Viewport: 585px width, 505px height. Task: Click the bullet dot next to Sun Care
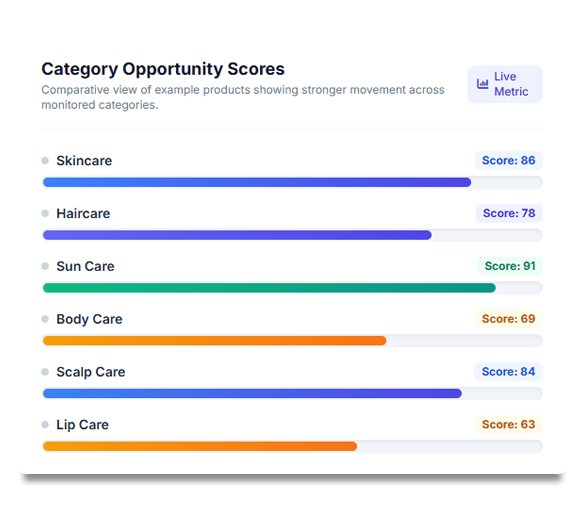click(45, 266)
